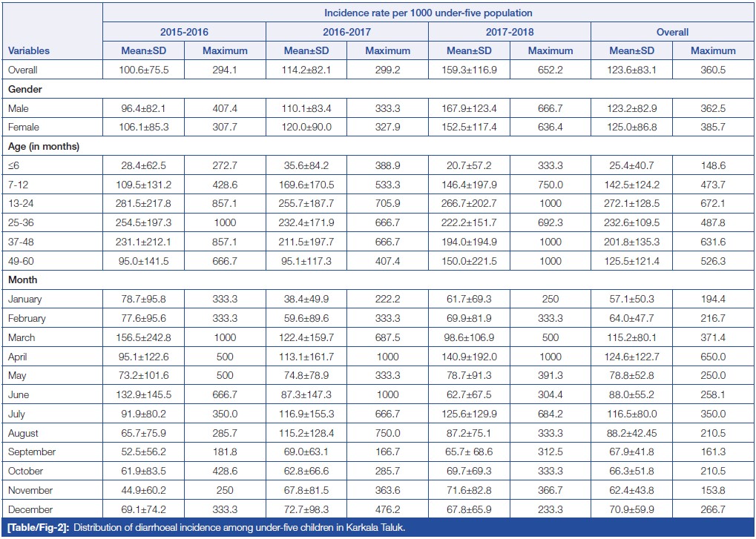756x539 pixels.
Task: Select the 'Variables' column header
Action: pyautogui.click(x=30, y=51)
